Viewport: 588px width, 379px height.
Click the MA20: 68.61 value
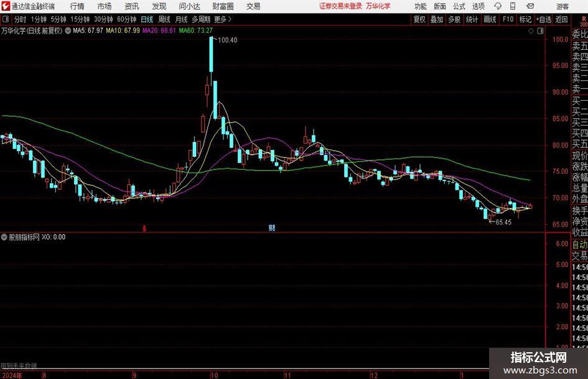159,30
